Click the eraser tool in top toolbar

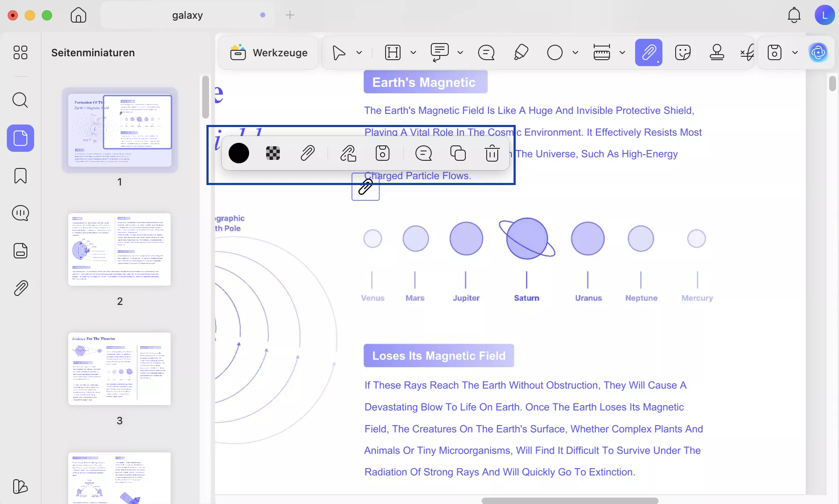point(521,52)
